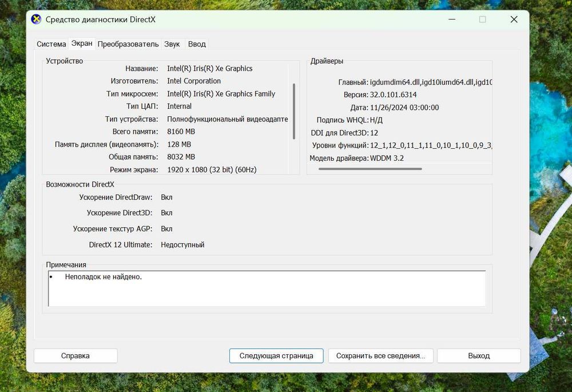572x392 pixels.
Task: Click the display memory value 128 MB
Action: coord(179,144)
